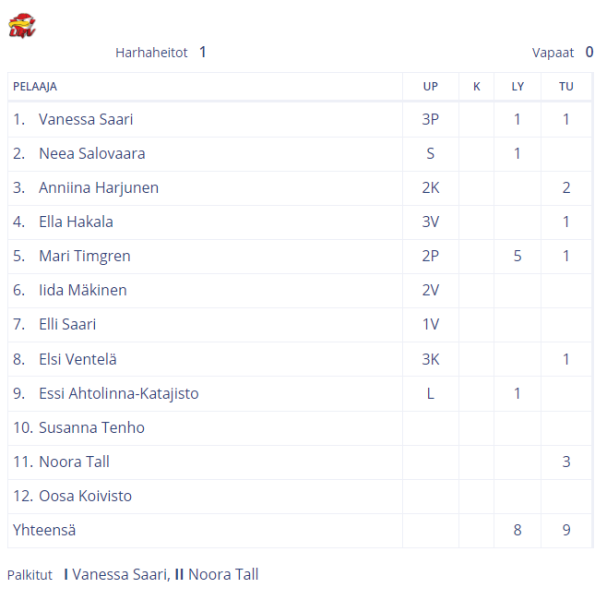
Task: Click the TU column header
Action: pos(566,86)
